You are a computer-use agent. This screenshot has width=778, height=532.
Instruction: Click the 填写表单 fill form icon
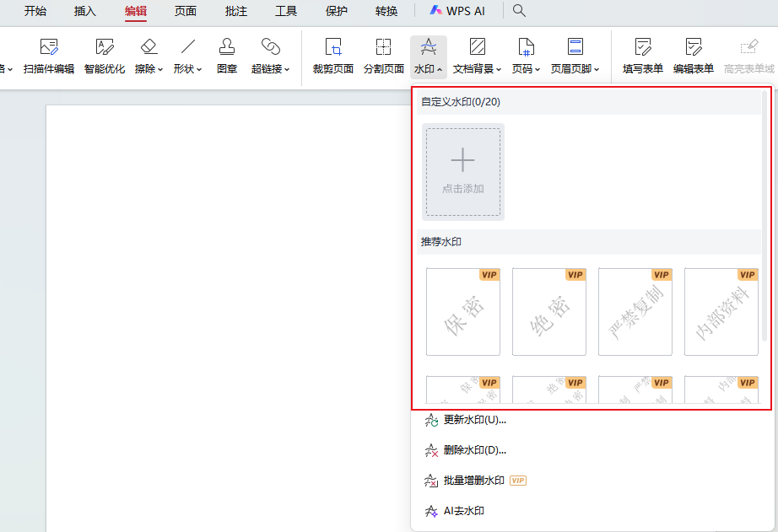tap(642, 46)
